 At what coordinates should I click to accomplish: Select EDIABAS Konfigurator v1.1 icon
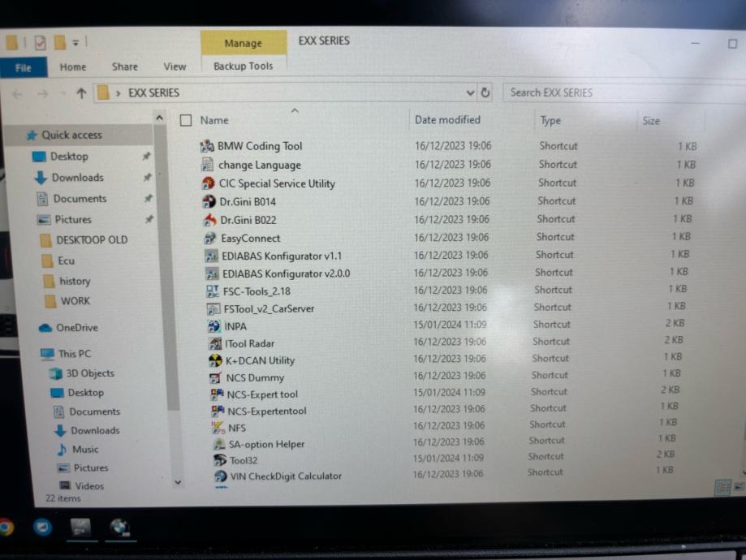(211, 256)
